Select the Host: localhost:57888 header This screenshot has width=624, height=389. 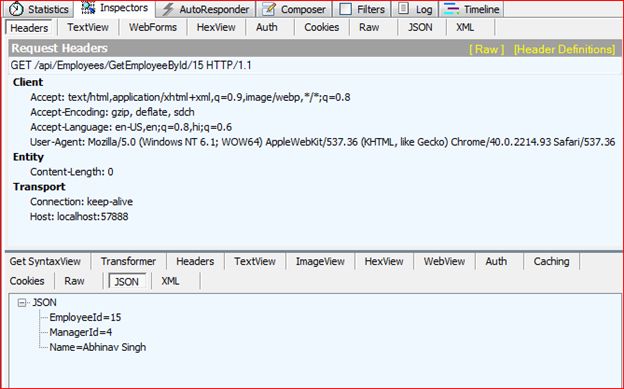pyautogui.click(x=79, y=217)
